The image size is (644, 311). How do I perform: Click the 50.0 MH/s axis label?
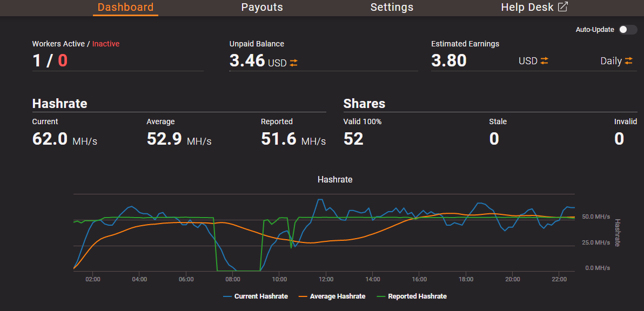[x=596, y=217]
